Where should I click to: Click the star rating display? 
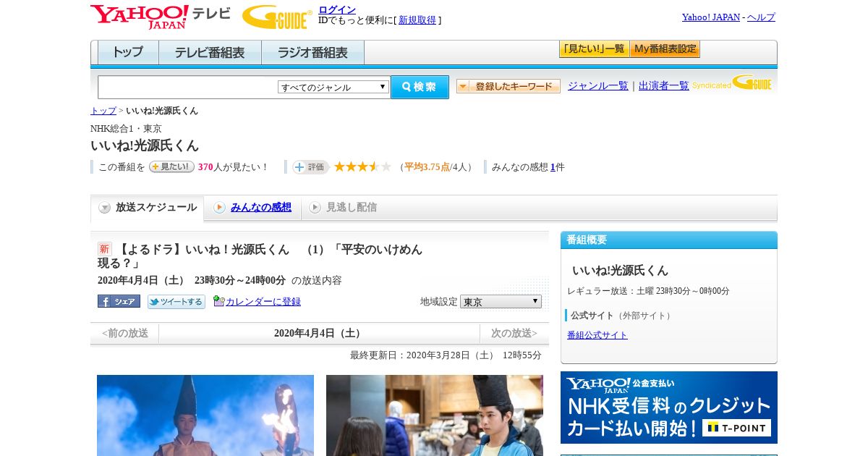362,167
